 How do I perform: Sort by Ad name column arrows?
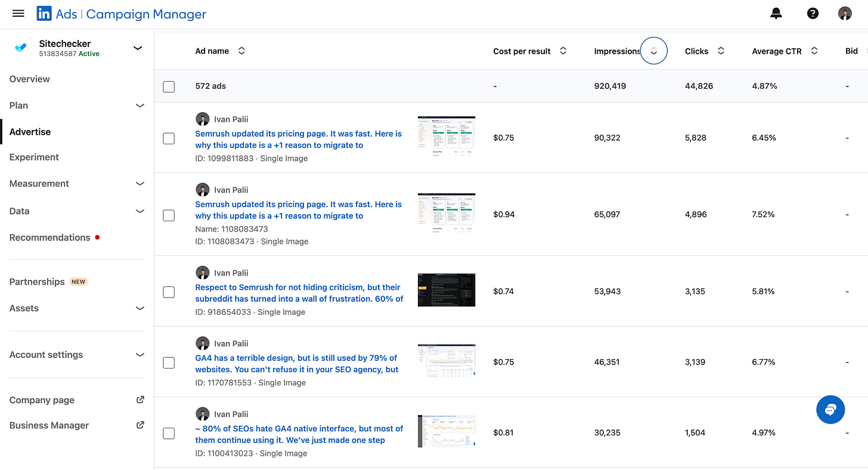241,51
